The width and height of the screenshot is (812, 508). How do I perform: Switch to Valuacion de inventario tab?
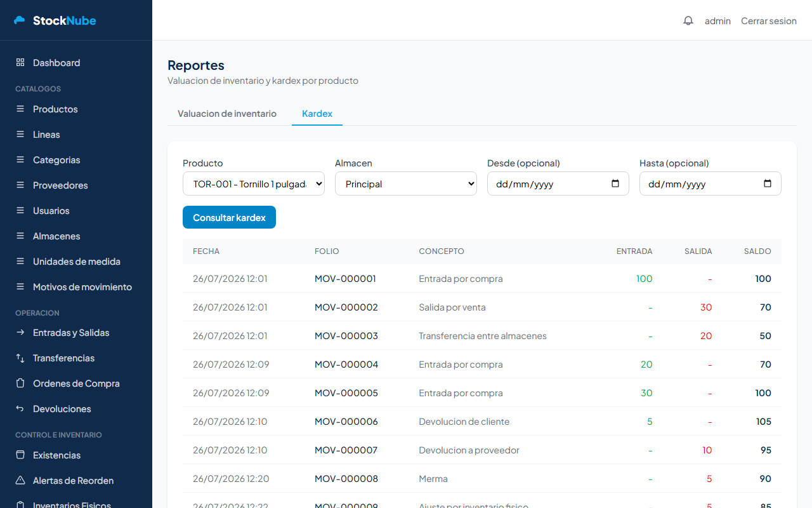tap(227, 114)
